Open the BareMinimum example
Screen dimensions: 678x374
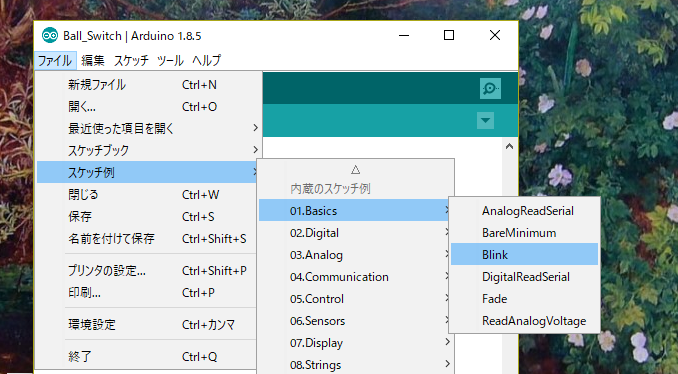524,233
